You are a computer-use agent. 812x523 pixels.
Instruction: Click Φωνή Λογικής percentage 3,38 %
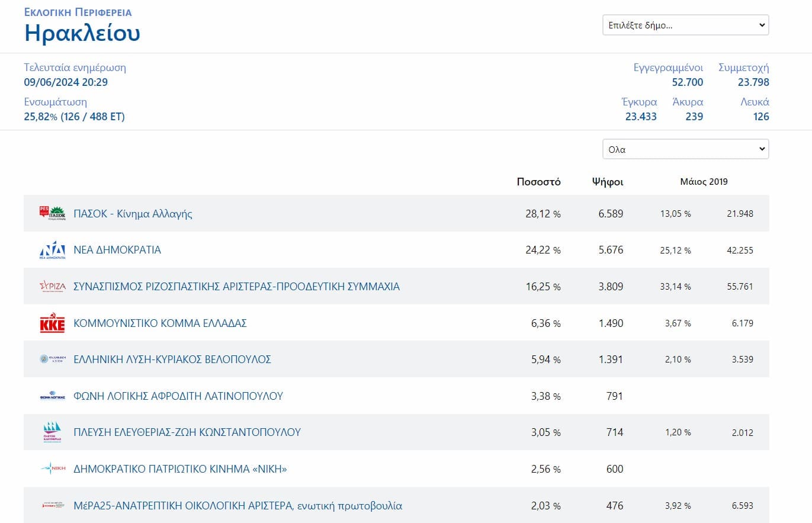coord(546,396)
